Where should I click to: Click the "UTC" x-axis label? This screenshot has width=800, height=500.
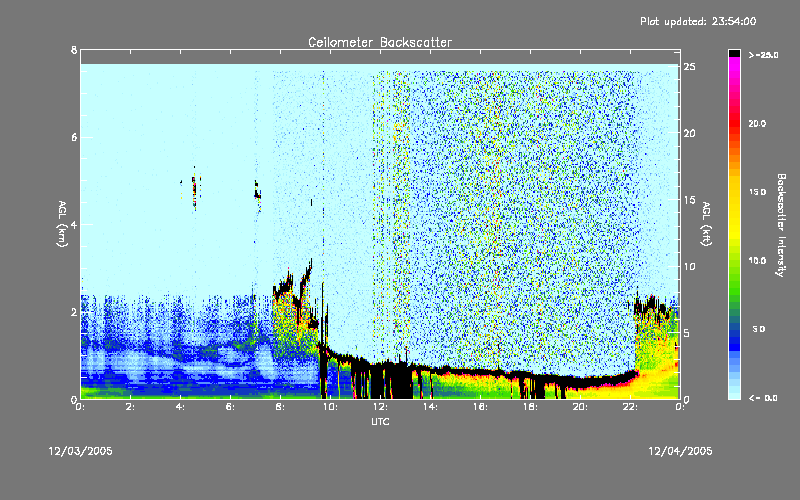[x=380, y=422]
